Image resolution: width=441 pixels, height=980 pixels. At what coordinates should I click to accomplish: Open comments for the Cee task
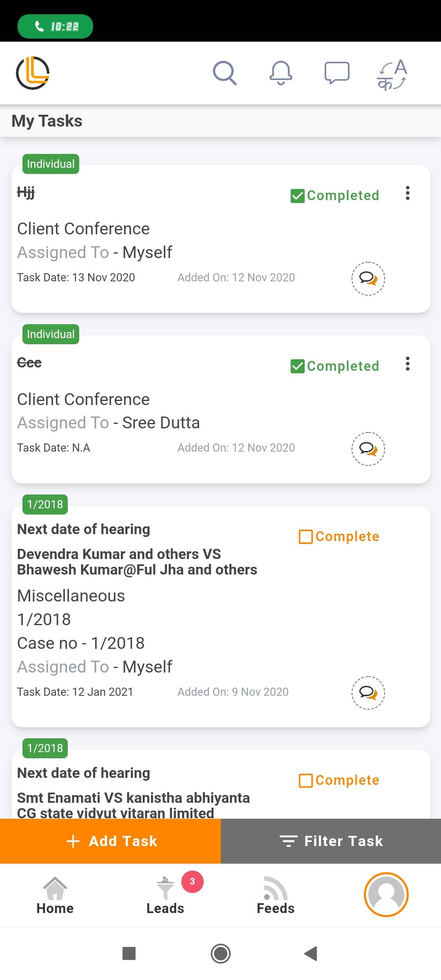click(x=368, y=449)
